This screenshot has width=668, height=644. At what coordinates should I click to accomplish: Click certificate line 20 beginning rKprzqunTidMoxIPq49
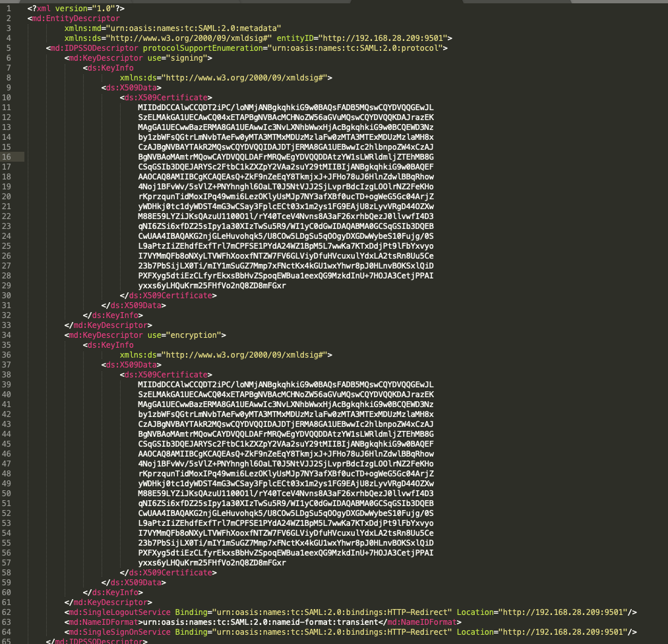(286, 197)
